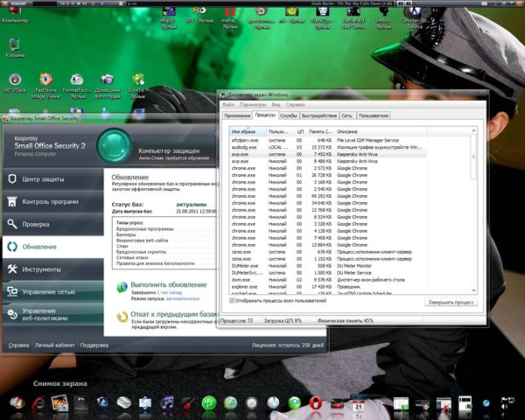Viewport: 525px width, 420px height.
Task: Click the rollback arrow icon beside Откат
Action: click(122, 317)
